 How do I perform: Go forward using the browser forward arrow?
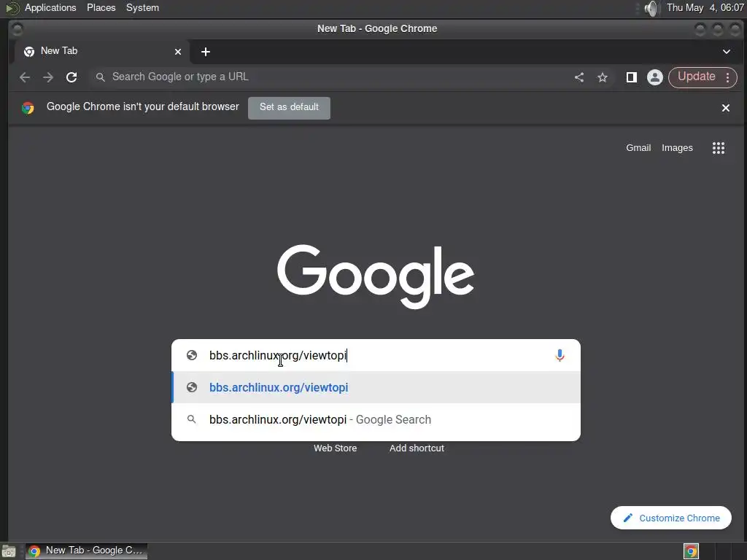tap(48, 77)
